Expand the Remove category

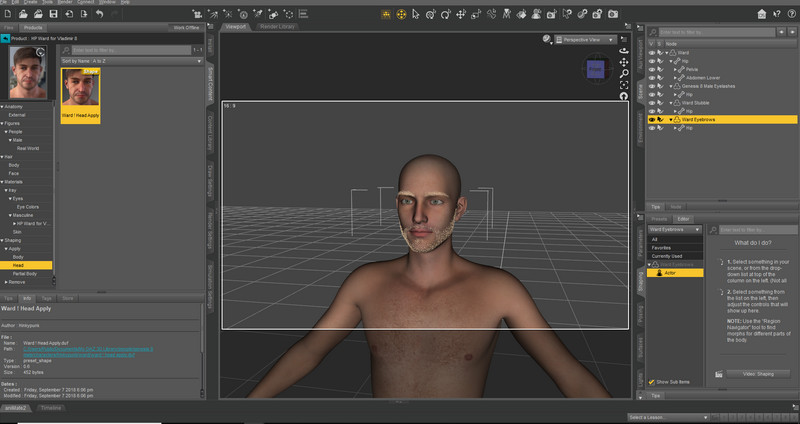pos(6,282)
